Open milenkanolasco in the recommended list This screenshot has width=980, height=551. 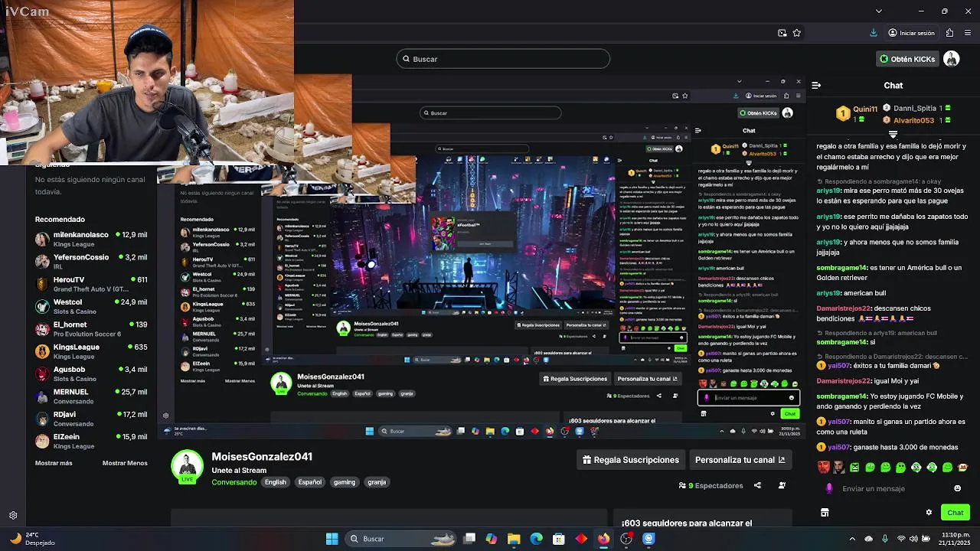pyautogui.click(x=91, y=239)
